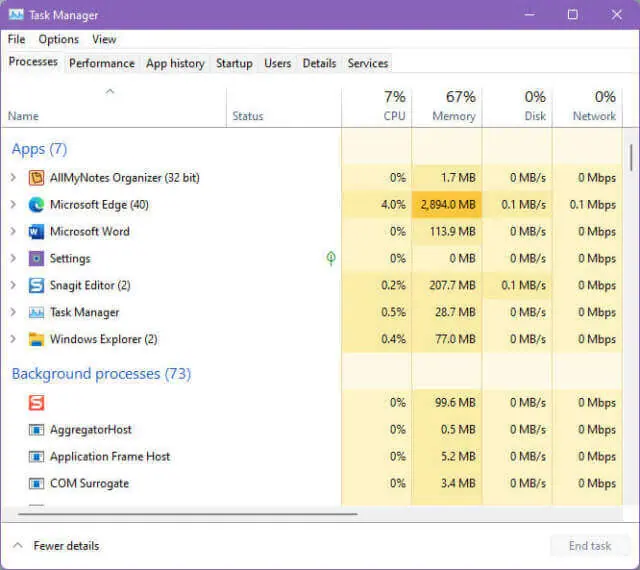Click the Task Manager row icon
Image resolution: width=640 pixels, height=570 pixels.
36,313
